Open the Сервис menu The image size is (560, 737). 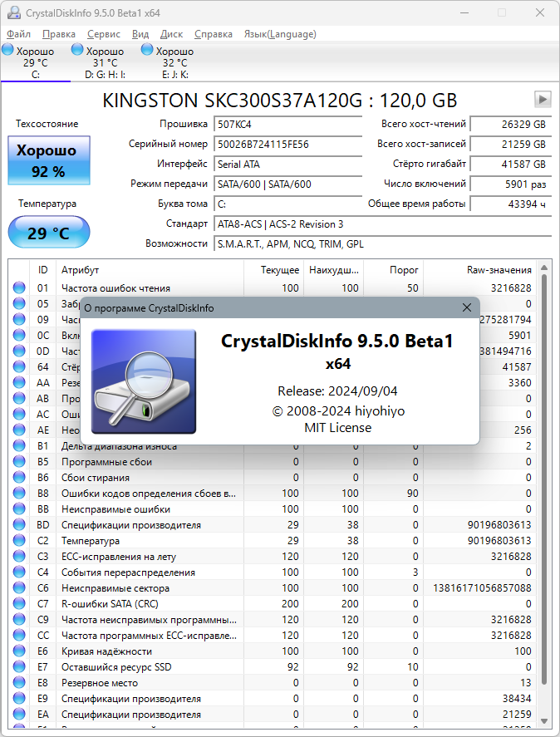pos(104,34)
